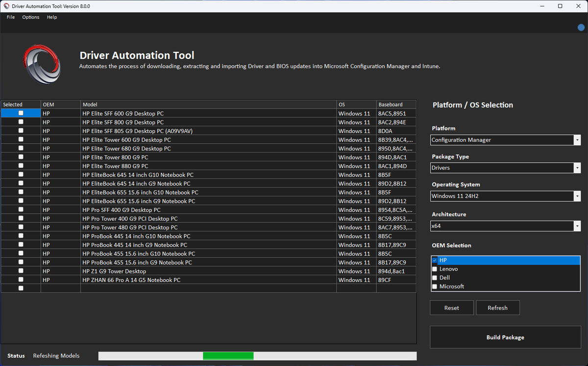Image resolution: width=588 pixels, height=366 pixels.
Task: Click baseboard value 8D0A
Action: tap(386, 131)
